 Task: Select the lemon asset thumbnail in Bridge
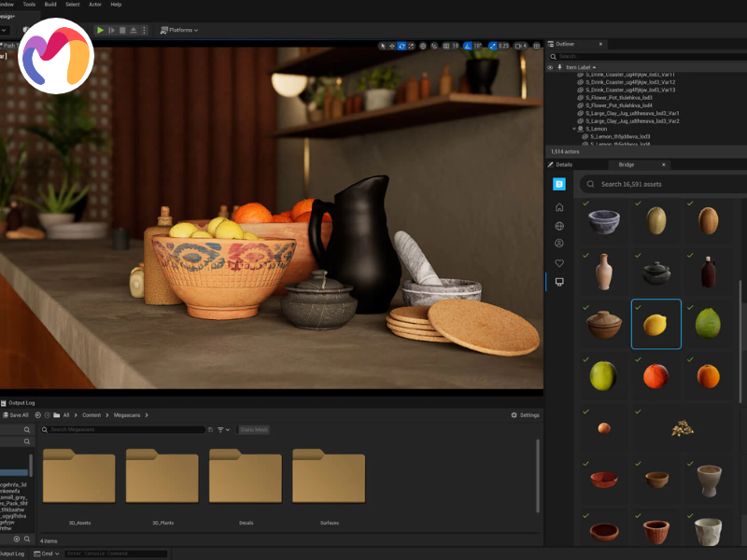tap(655, 324)
